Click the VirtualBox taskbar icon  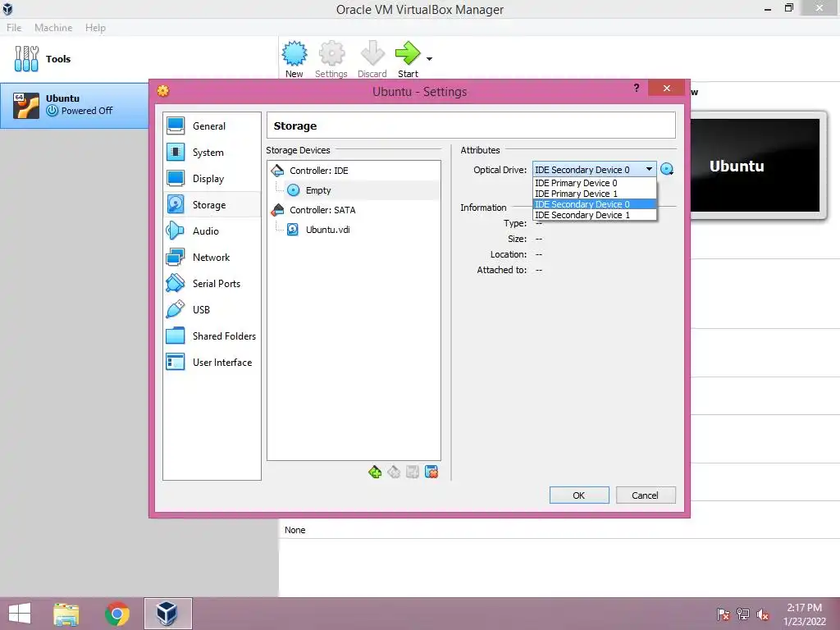(x=167, y=614)
